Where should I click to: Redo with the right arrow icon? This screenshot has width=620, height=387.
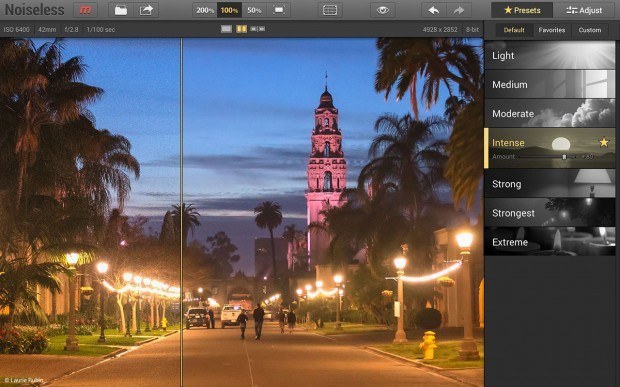459,10
